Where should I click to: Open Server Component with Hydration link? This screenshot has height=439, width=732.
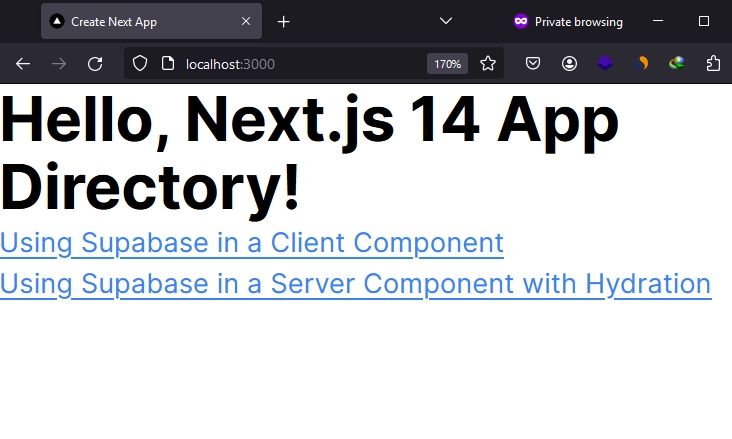pyautogui.click(x=356, y=283)
